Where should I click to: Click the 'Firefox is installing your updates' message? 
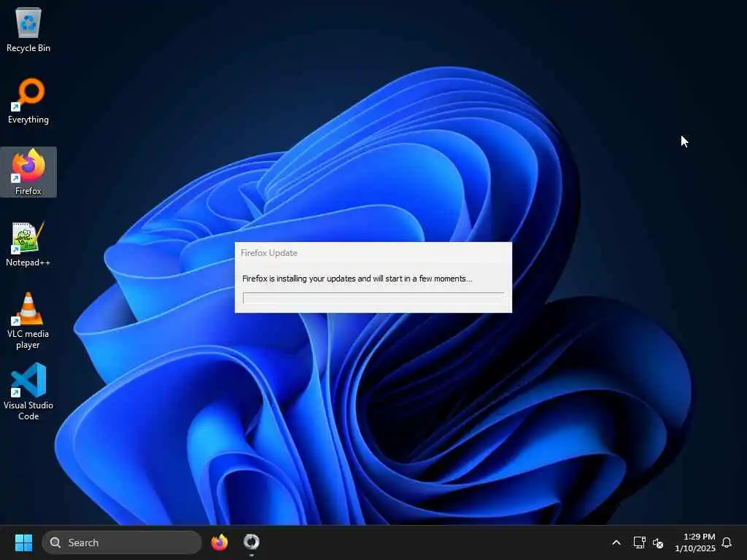[357, 279]
